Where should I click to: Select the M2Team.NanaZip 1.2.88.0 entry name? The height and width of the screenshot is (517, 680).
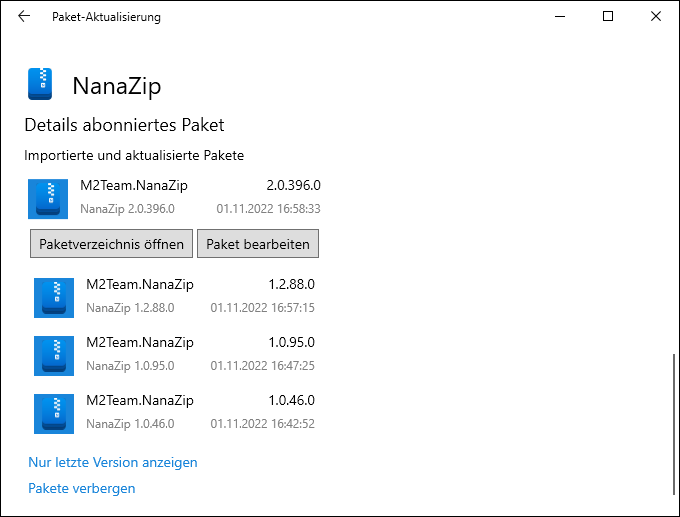(140, 284)
